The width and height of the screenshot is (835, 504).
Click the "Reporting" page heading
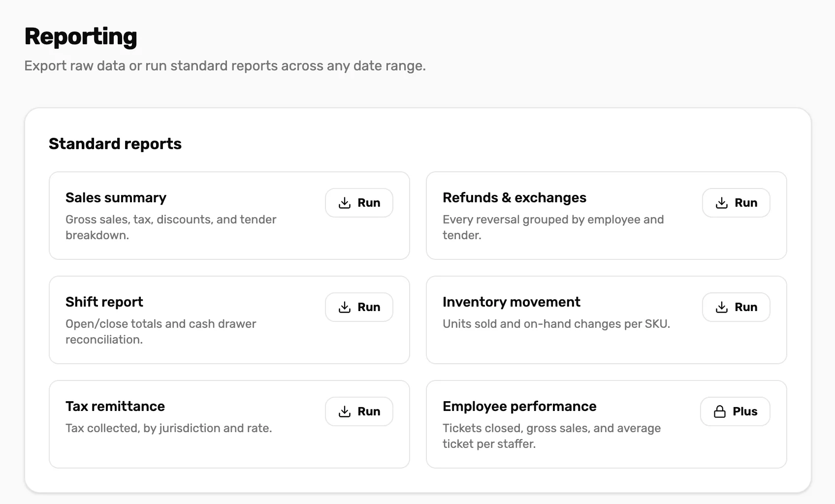(81, 36)
